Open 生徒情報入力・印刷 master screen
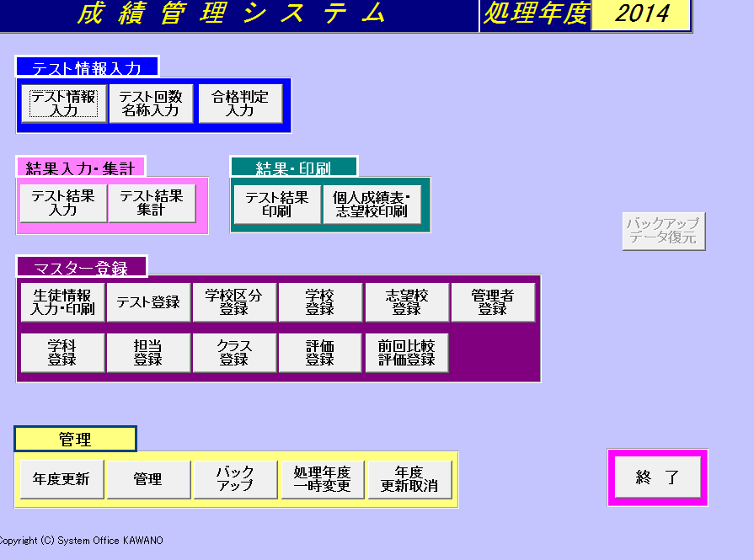This screenshot has height=560, width=754. pos(63,302)
